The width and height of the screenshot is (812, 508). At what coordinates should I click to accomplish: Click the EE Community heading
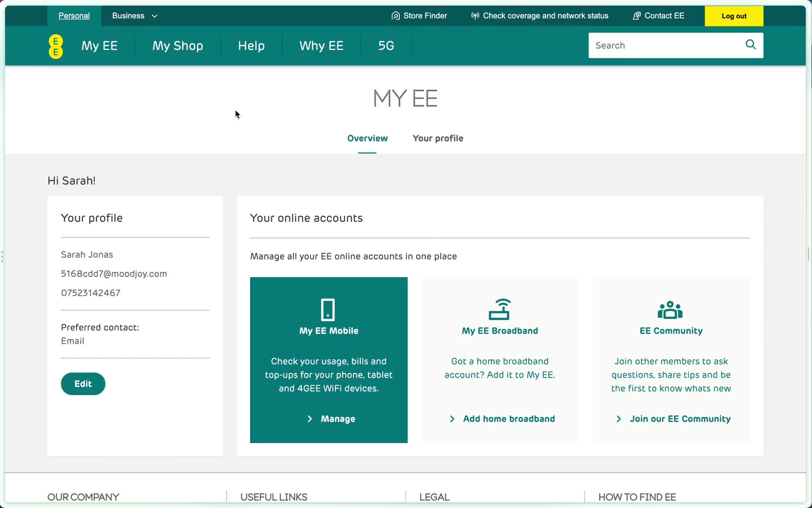coord(671,331)
